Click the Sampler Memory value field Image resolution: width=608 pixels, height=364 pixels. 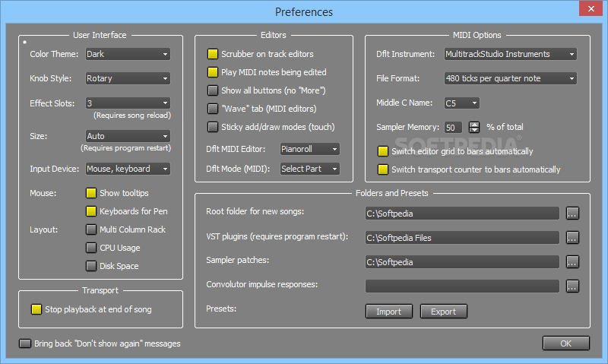click(453, 127)
